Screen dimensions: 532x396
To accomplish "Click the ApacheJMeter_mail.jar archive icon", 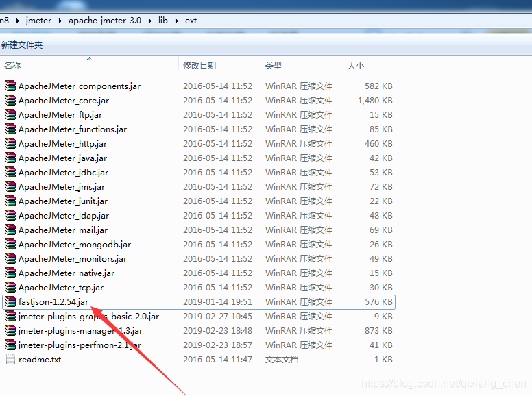I will [x=10, y=230].
